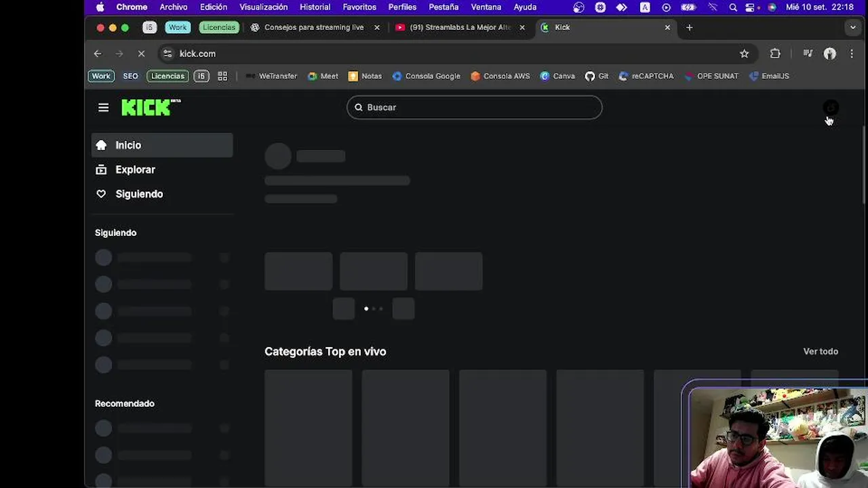Click the magnifier icon in Buscar field
The height and width of the screenshot is (488, 868).
[359, 107]
